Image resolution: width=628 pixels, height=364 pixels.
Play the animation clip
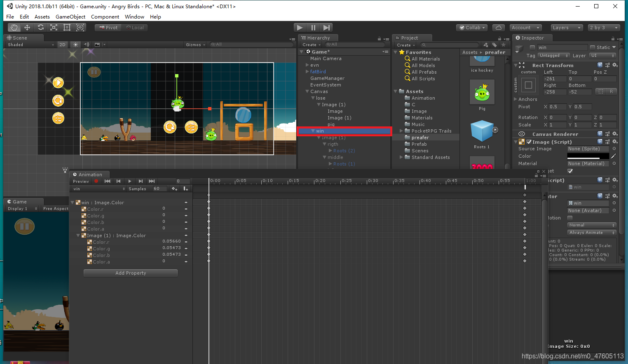[130, 181]
